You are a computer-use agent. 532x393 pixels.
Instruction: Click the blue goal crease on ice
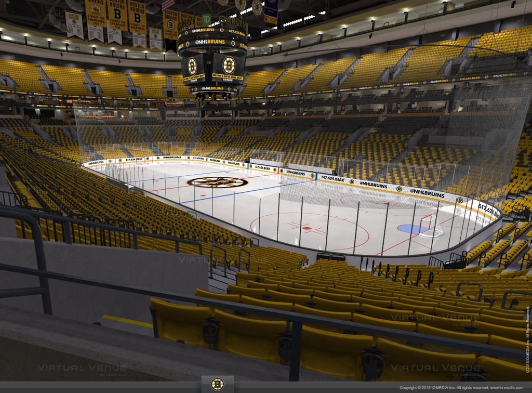click(x=412, y=229)
